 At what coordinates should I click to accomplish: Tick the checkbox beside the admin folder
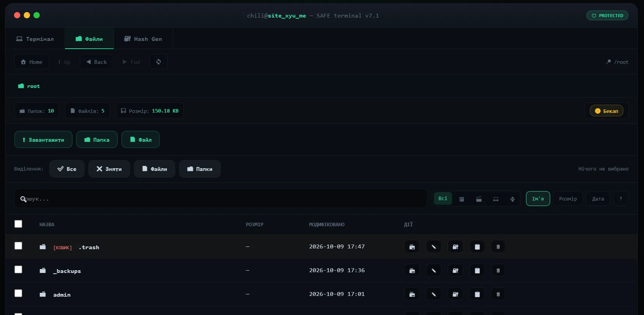(18, 293)
